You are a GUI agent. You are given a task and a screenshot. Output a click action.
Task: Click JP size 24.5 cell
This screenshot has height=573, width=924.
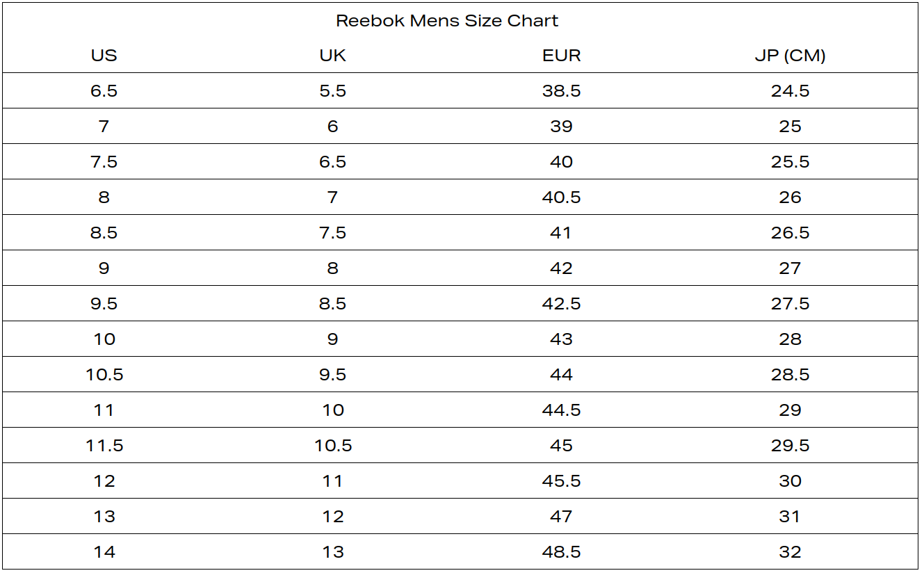791,91
